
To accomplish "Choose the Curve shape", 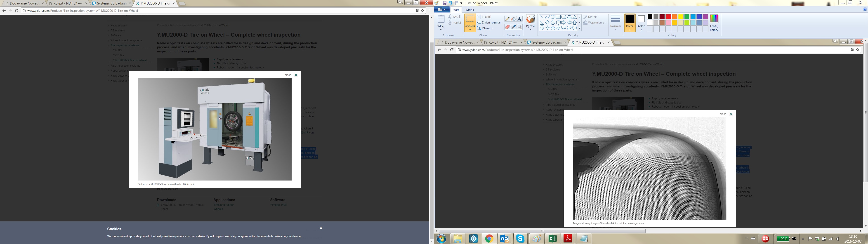I will (x=547, y=17).
